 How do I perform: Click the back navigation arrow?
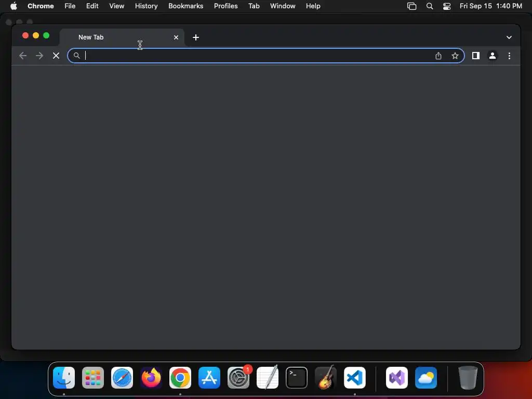(23, 56)
